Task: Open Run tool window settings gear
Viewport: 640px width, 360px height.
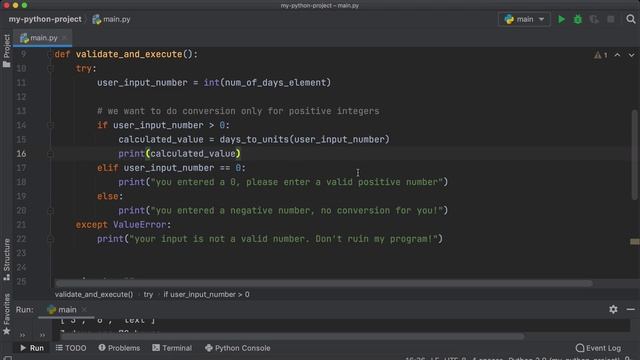Action: tap(613, 309)
